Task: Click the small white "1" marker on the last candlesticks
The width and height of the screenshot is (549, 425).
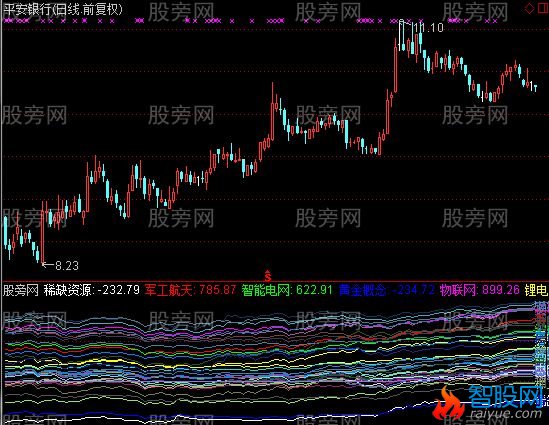Action: [532, 86]
